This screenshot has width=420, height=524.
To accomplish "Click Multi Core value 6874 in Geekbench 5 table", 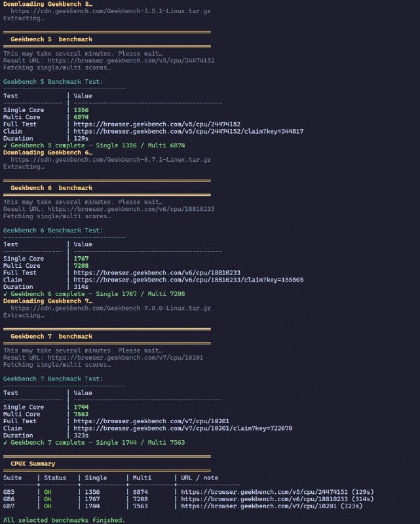I will tap(81, 117).
